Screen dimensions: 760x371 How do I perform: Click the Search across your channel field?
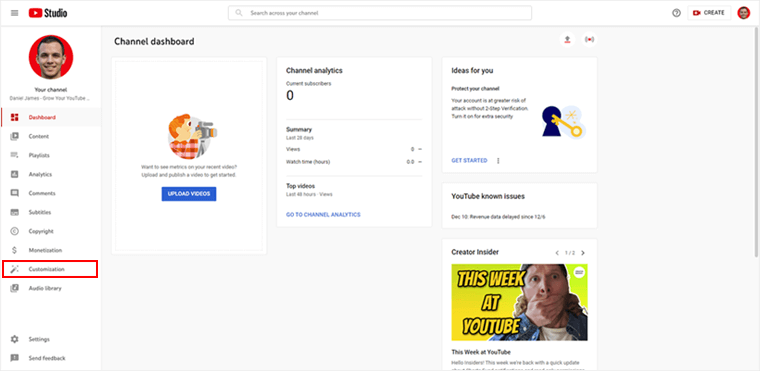tap(380, 13)
